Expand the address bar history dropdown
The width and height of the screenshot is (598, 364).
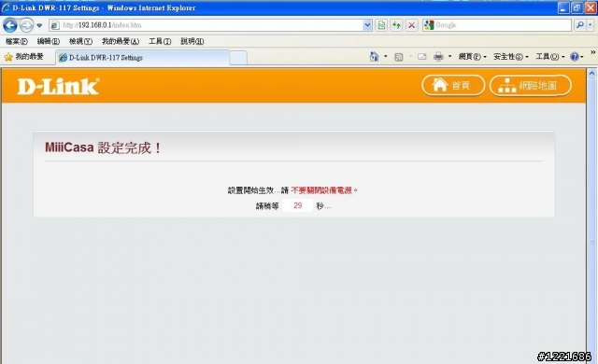(367, 25)
